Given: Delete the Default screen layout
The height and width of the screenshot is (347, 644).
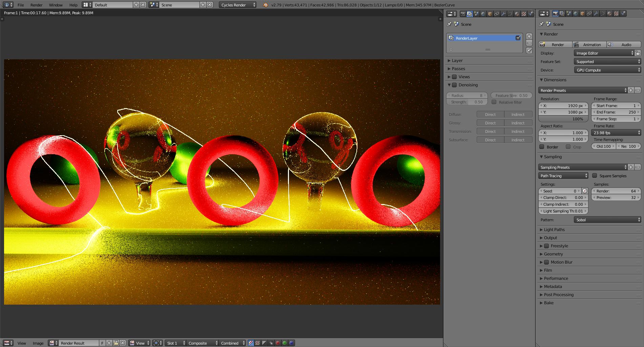Looking at the screenshot, I should (x=143, y=5).
